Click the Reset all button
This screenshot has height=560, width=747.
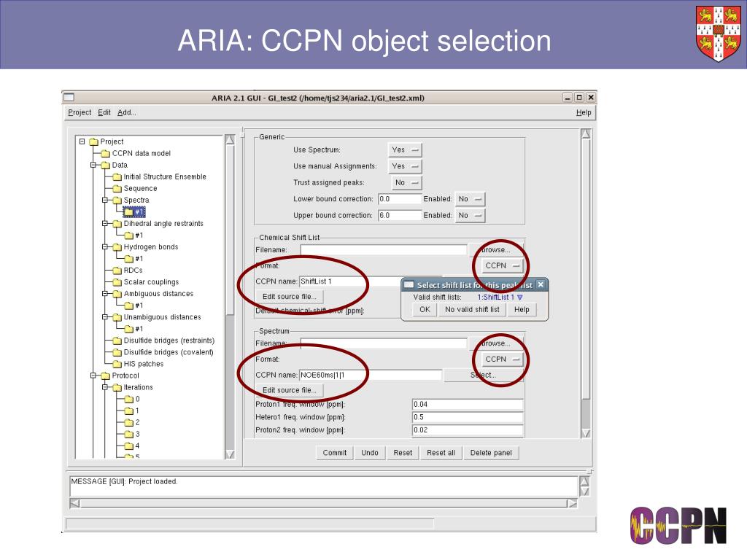pyautogui.click(x=441, y=453)
